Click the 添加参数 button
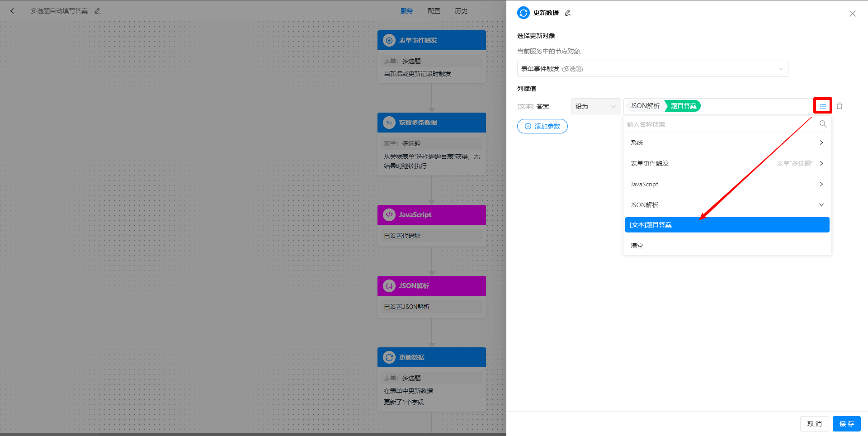This screenshot has width=868, height=436. [x=542, y=126]
